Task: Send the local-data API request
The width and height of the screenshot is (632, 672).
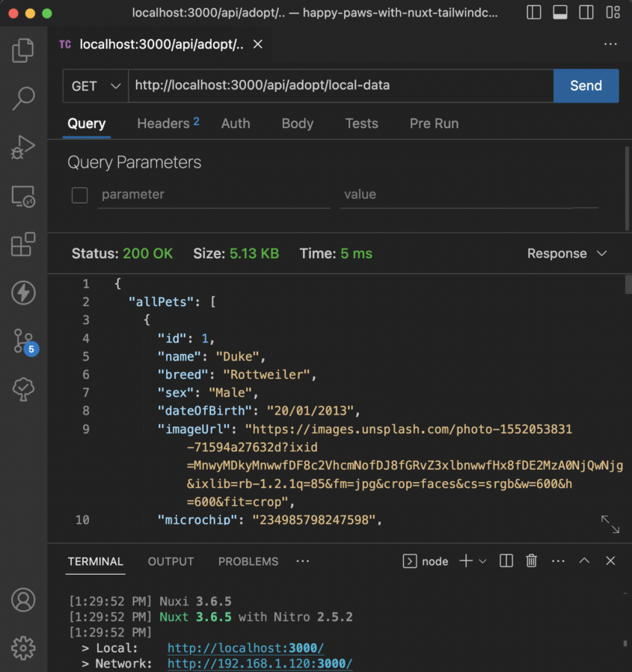Action: coord(586,86)
